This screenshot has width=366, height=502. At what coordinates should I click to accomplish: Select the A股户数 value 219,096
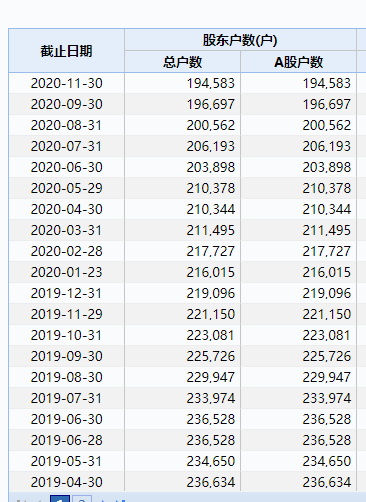326,293
